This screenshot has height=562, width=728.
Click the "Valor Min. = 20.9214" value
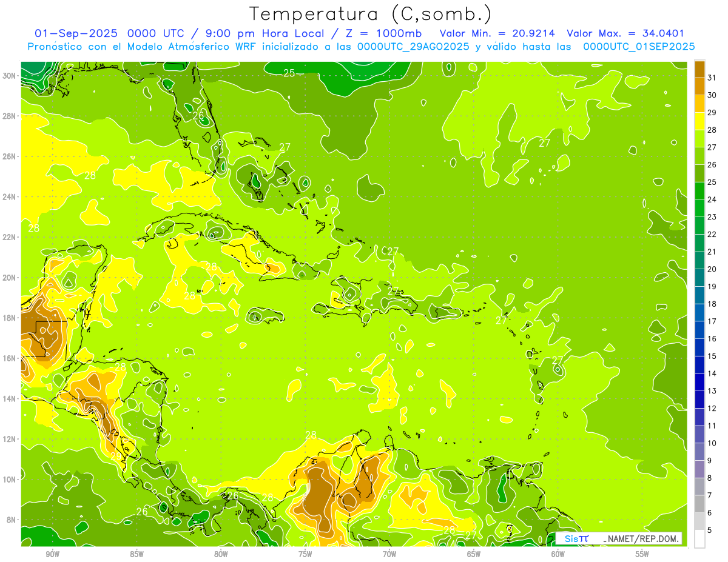coord(497,33)
